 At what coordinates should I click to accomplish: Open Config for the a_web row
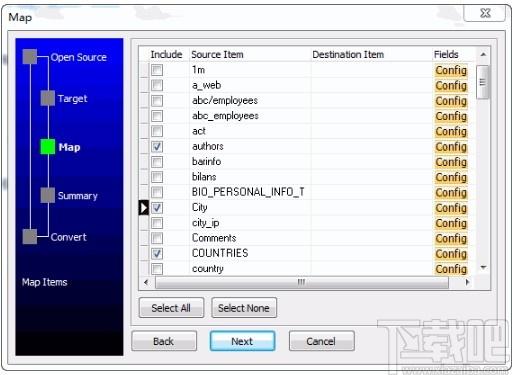coord(451,86)
